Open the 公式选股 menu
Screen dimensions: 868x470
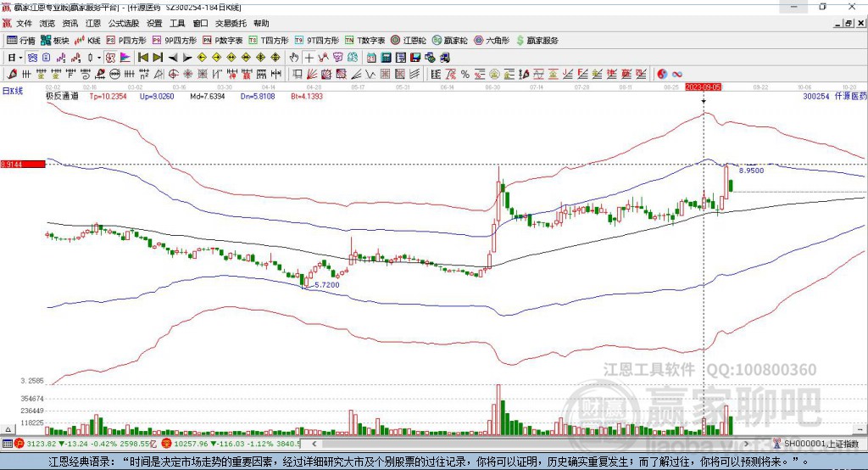pos(124,23)
